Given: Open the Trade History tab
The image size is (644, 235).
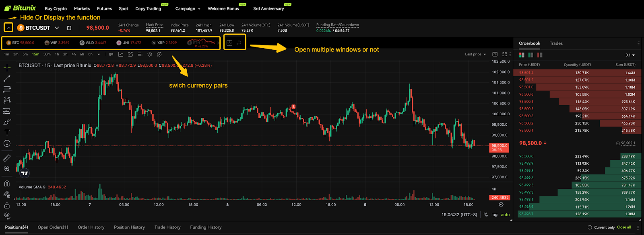Looking at the screenshot, I should (167, 227).
